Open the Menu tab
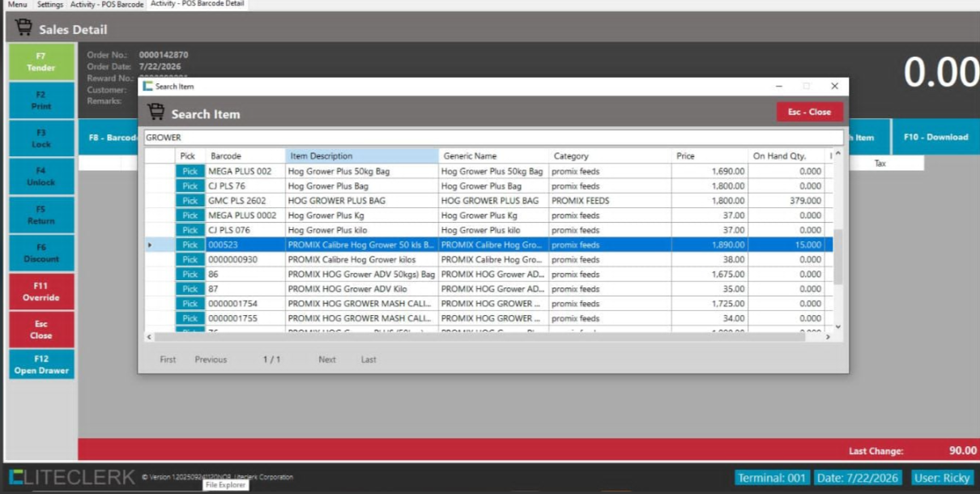 coord(17,5)
